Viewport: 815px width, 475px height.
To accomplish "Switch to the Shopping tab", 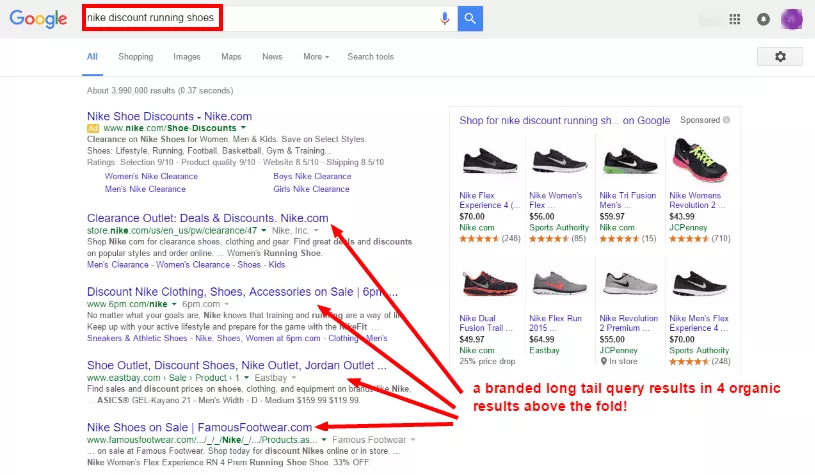I will [136, 57].
